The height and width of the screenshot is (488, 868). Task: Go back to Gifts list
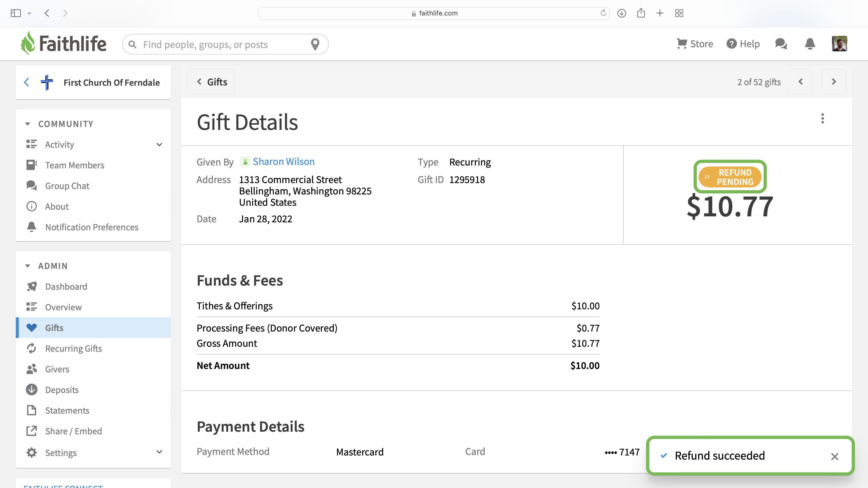pos(212,82)
